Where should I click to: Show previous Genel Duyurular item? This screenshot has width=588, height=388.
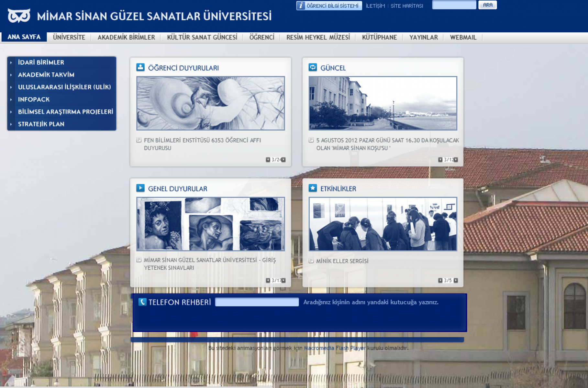(x=268, y=280)
